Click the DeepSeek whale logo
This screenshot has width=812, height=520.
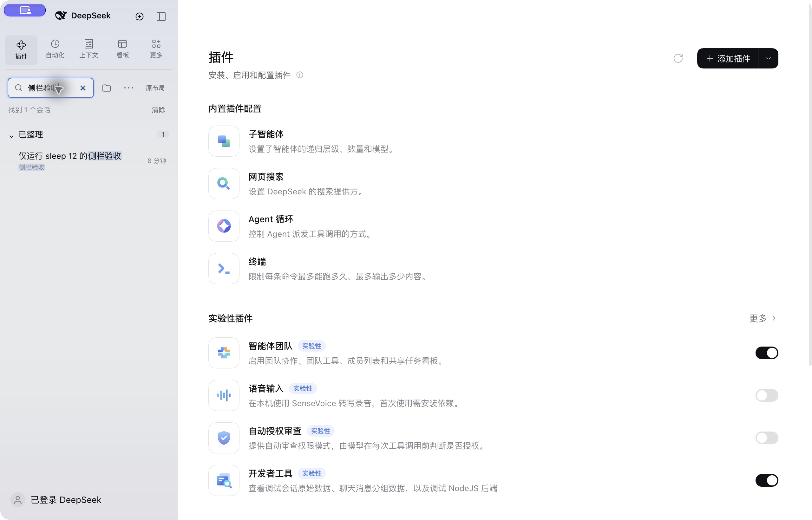pos(61,16)
